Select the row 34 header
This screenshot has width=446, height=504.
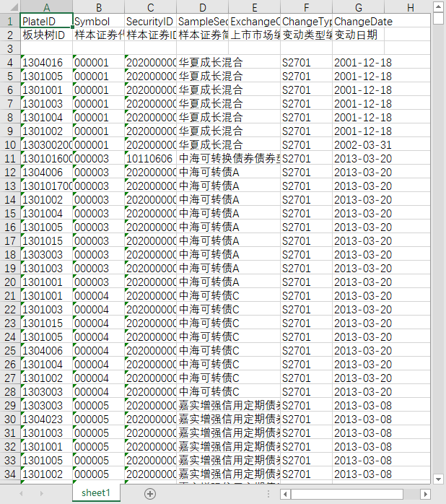(x=10, y=474)
